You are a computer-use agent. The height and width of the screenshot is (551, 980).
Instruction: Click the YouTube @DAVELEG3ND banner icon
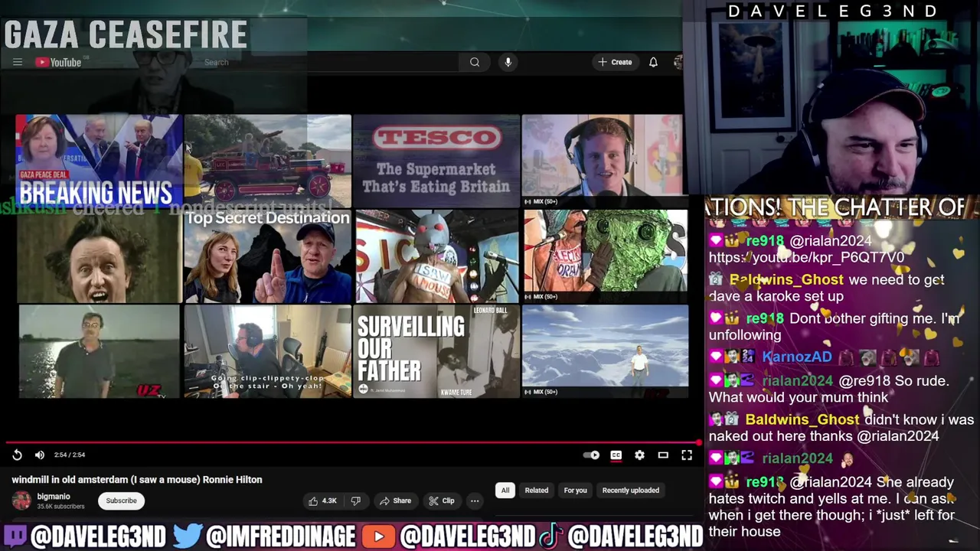point(378,536)
